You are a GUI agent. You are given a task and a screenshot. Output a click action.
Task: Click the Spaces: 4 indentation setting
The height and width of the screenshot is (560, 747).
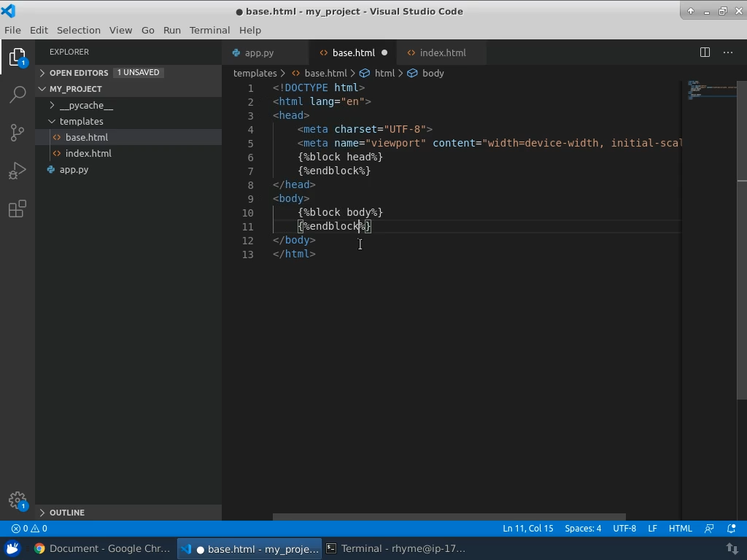[583, 529]
